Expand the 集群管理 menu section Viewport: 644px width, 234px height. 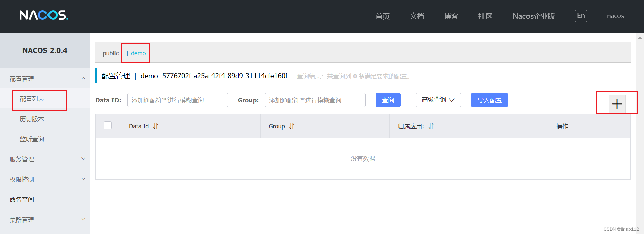click(x=45, y=220)
